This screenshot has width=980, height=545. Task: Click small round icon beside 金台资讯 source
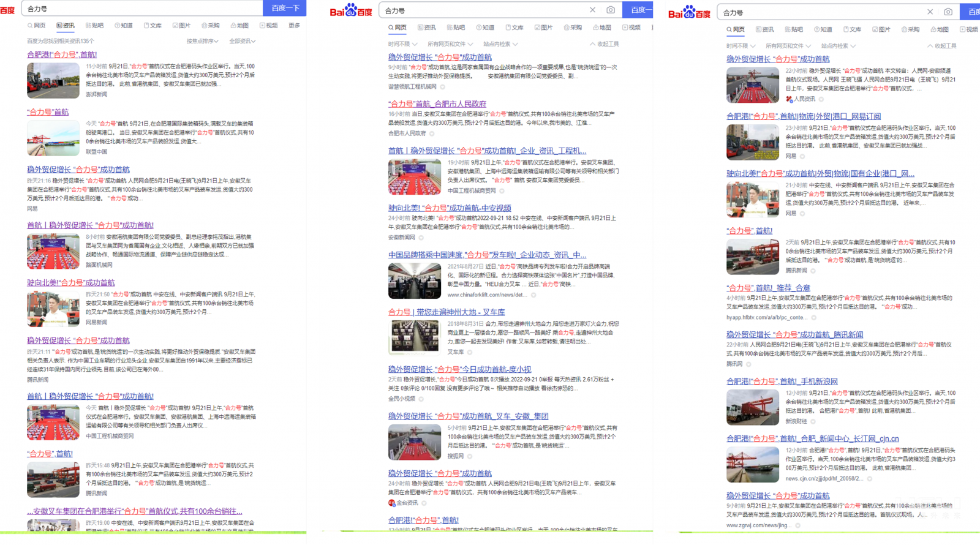424,503
